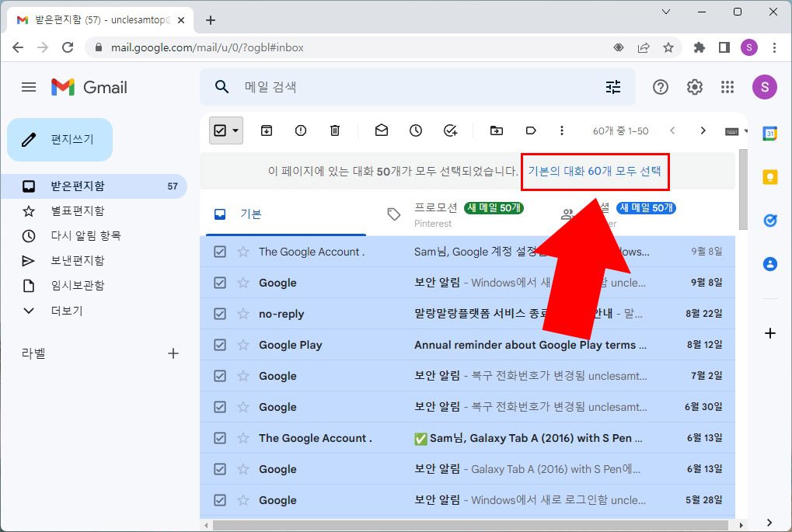Open the Annual reminder about Google Play email

pyautogui.click(x=467, y=345)
